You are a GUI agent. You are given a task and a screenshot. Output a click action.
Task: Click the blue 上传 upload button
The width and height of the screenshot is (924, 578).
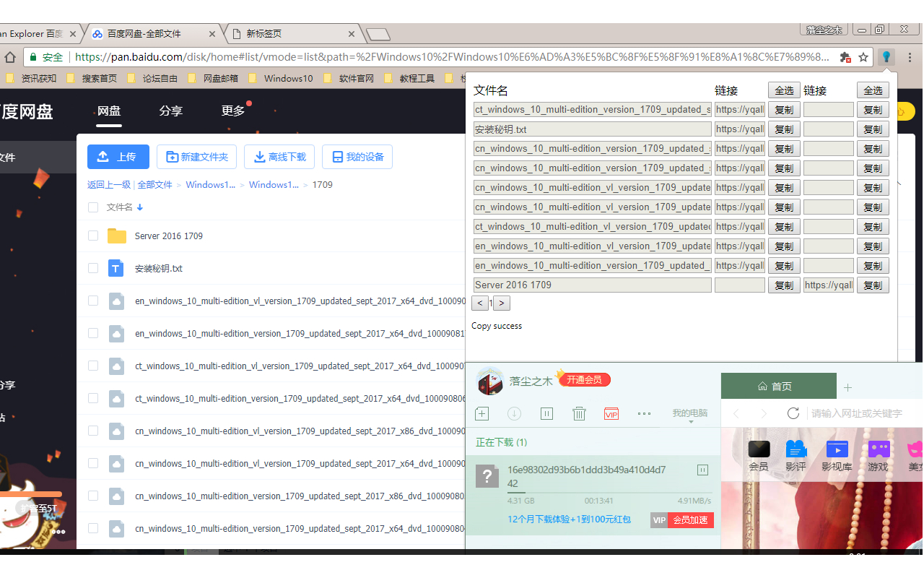tap(118, 157)
